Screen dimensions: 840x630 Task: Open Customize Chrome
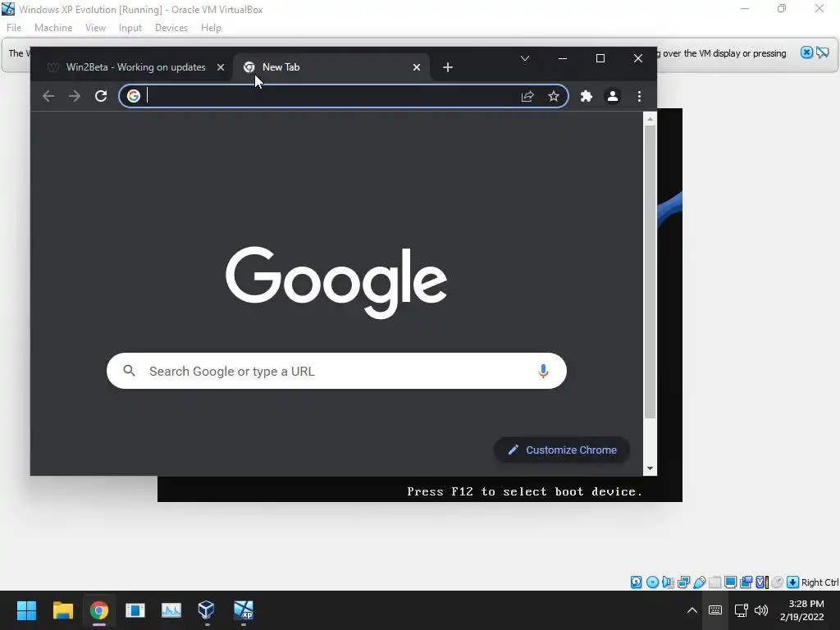point(561,450)
